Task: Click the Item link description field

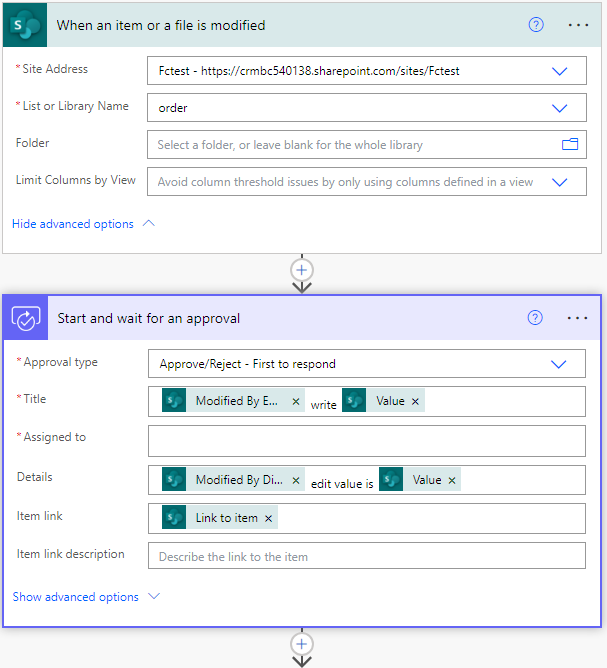Action: pyautogui.click(x=367, y=556)
